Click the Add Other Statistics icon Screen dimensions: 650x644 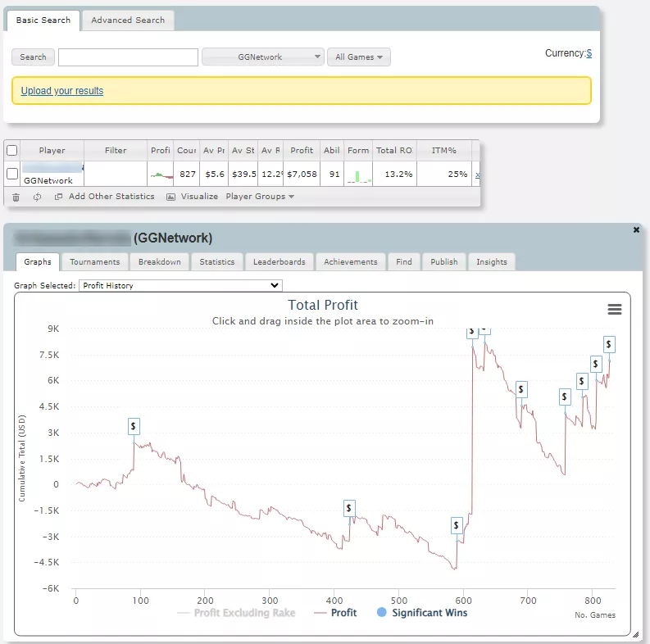pyautogui.click(x=58, y=197)
